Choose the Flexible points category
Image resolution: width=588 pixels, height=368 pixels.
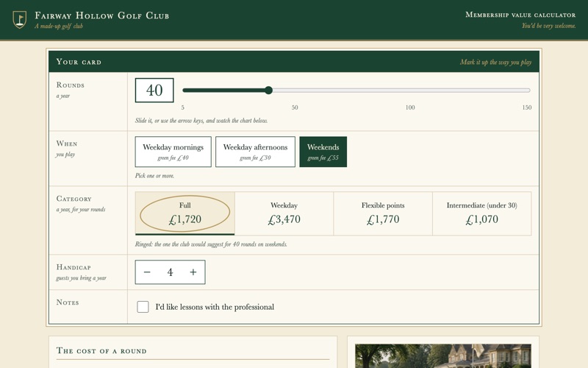click(383, 213)
